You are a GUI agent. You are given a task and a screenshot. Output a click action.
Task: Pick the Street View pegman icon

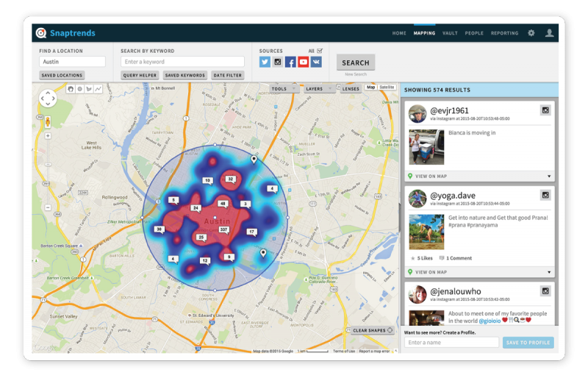(48, 121)
